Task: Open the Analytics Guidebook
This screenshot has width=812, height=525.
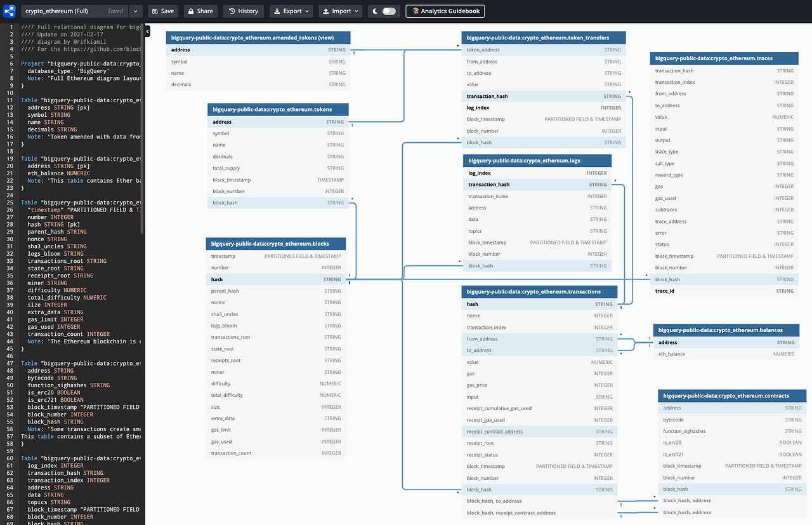Action: (445, 11)
